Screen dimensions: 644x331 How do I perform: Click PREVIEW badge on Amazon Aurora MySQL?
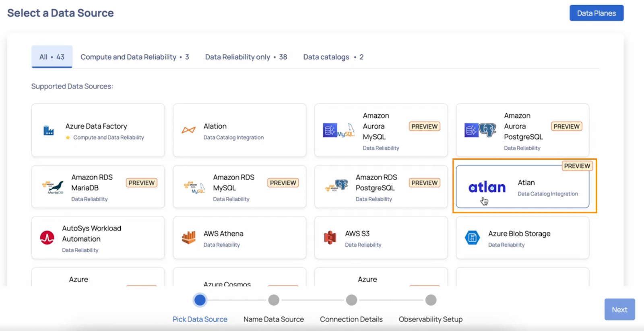(x=424, y=126)
